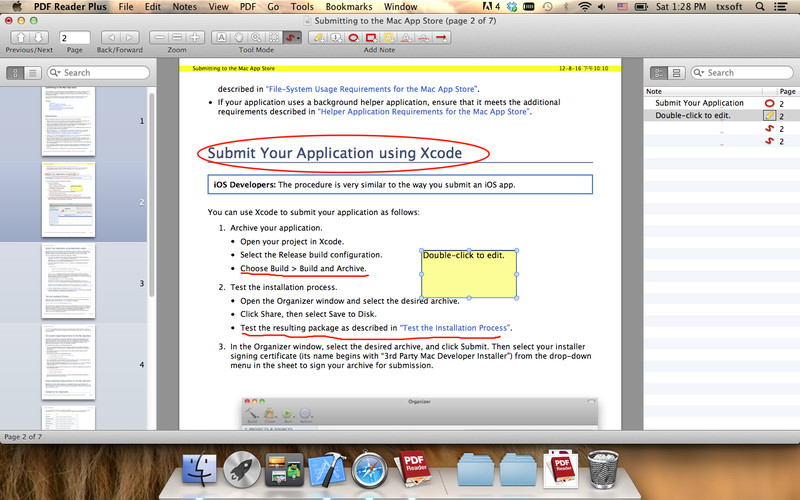The width and height of the screenshot is (800, 500).
Task: Zoom out with the minus button
Action: click(x=159, y=37)
